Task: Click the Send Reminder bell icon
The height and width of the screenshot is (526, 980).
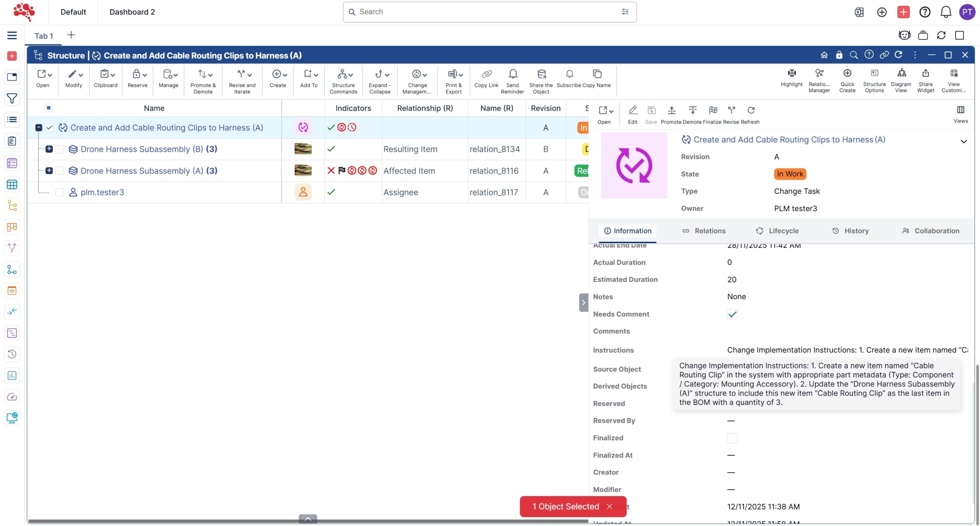Action: point(513,74)
